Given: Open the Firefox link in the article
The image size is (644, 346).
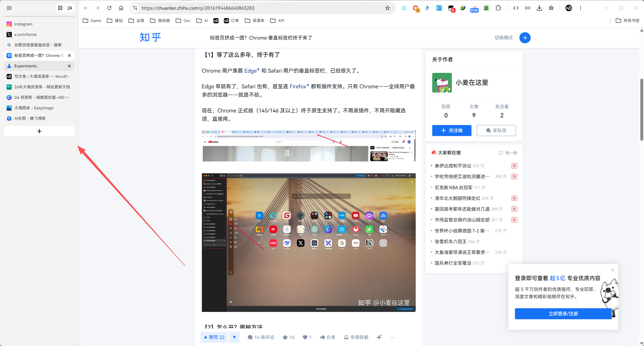Looking at the screenshot, I should coord(299,87).
